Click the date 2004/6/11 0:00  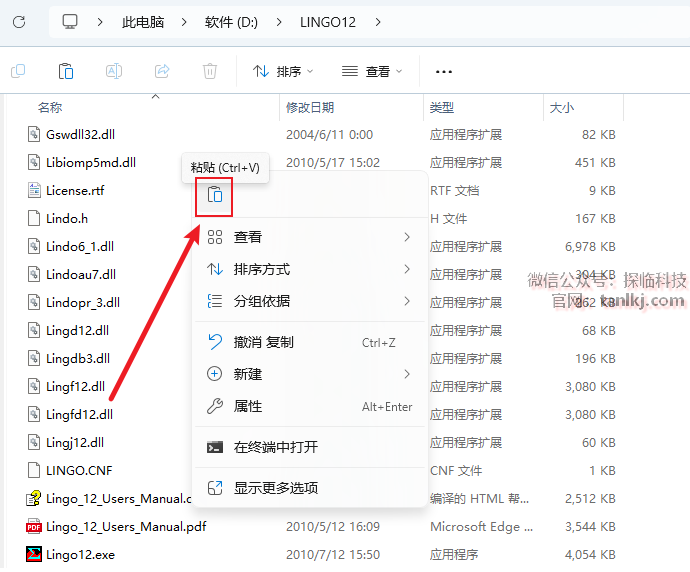click(330, 135)
